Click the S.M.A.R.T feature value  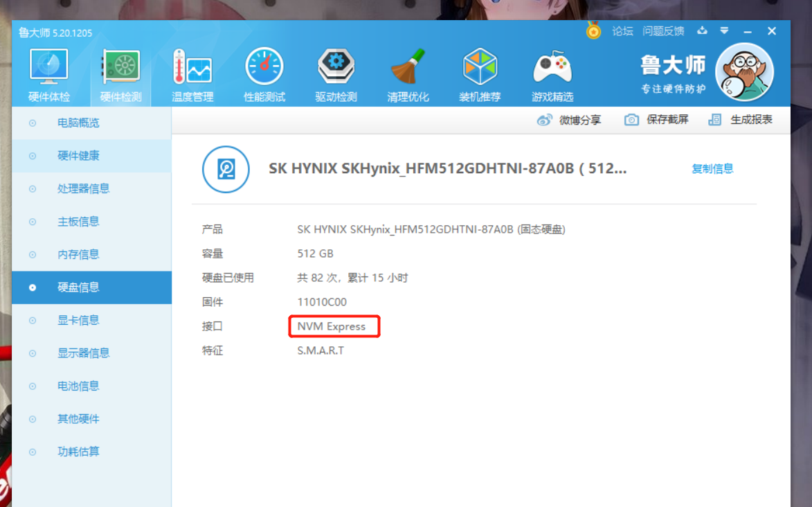(x=321, y=350)
